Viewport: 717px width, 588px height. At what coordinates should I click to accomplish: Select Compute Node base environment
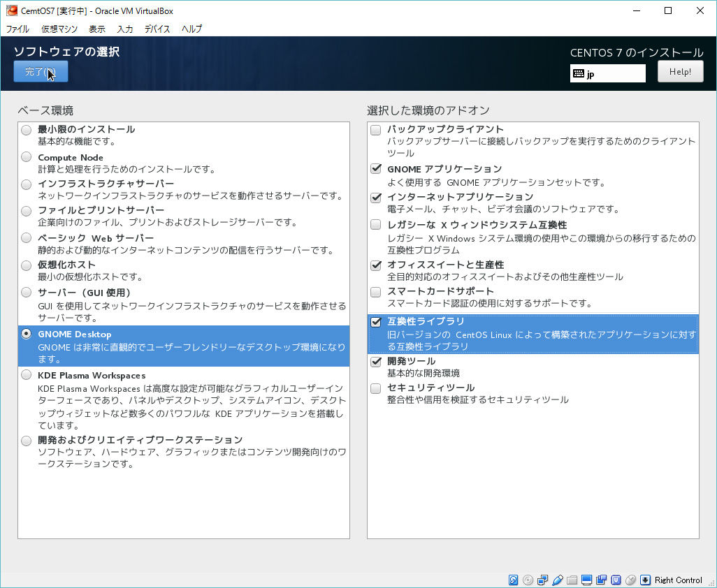point(27,157)
